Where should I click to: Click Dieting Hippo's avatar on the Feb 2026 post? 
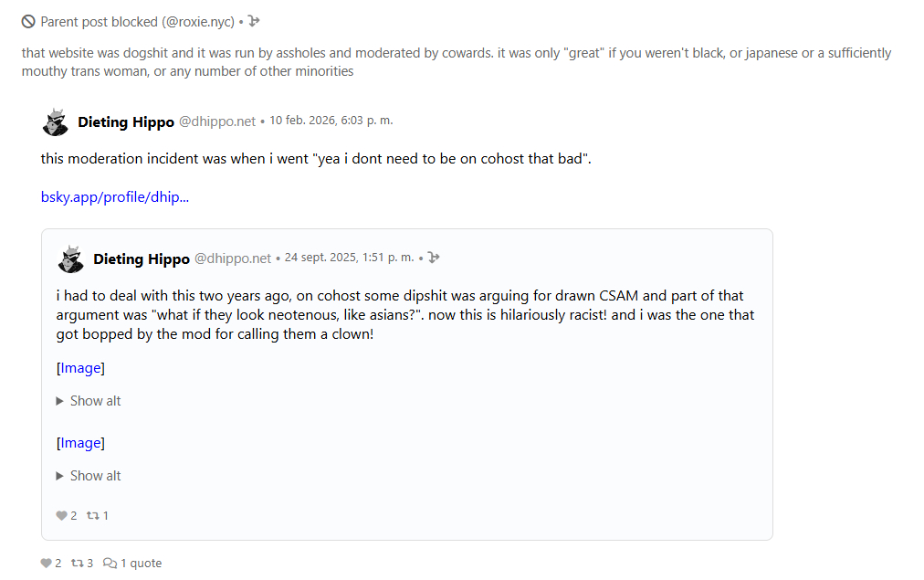pos(56,122)
